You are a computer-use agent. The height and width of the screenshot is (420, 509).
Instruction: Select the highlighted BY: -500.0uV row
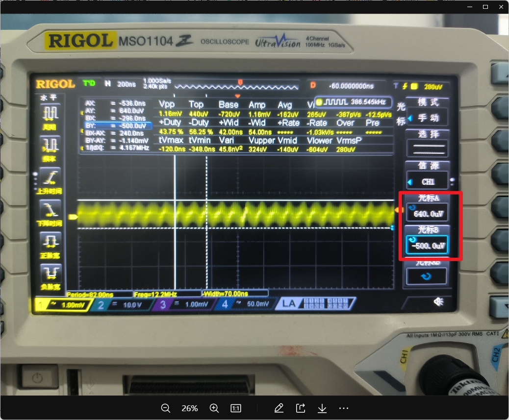(118, 125)
